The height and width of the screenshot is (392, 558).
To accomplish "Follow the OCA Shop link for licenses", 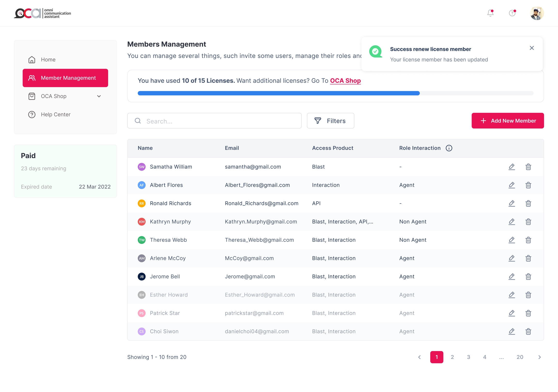I will (345, 81).
